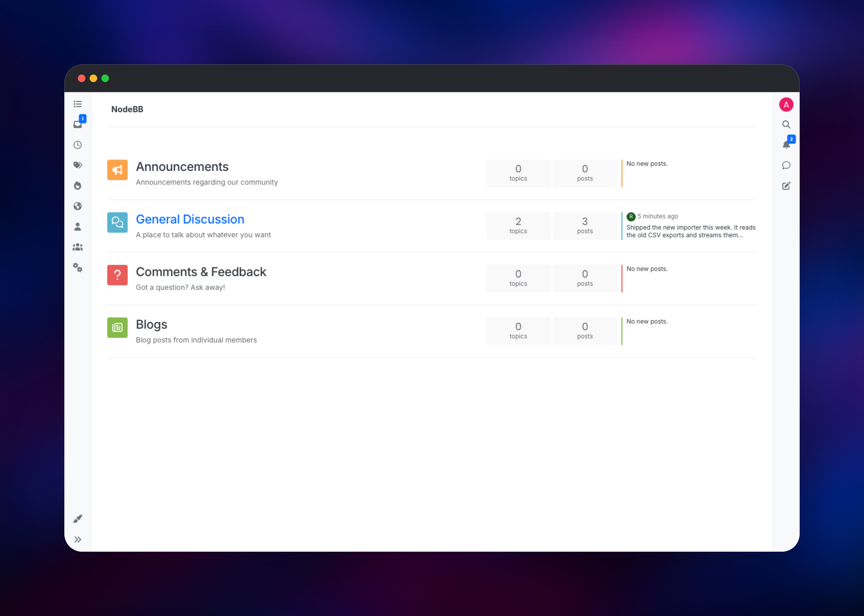This screenshot has height=616, width=864.
Task: Open the user avatar A menu
Action: click(786, 105)
